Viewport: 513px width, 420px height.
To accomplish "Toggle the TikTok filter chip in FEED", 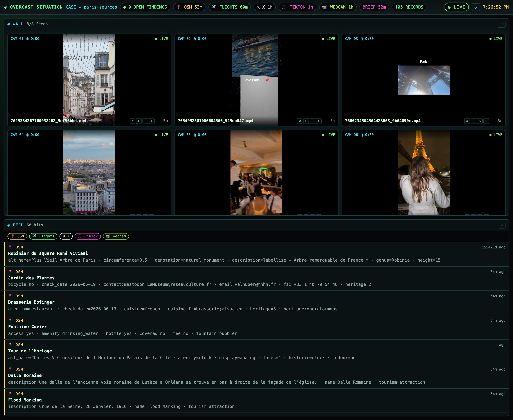I will coord(88,236).
